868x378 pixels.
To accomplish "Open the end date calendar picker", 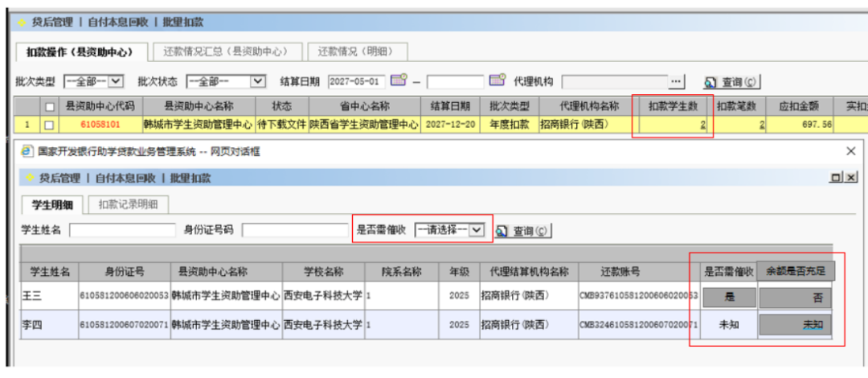I will (x=497, y=81).
